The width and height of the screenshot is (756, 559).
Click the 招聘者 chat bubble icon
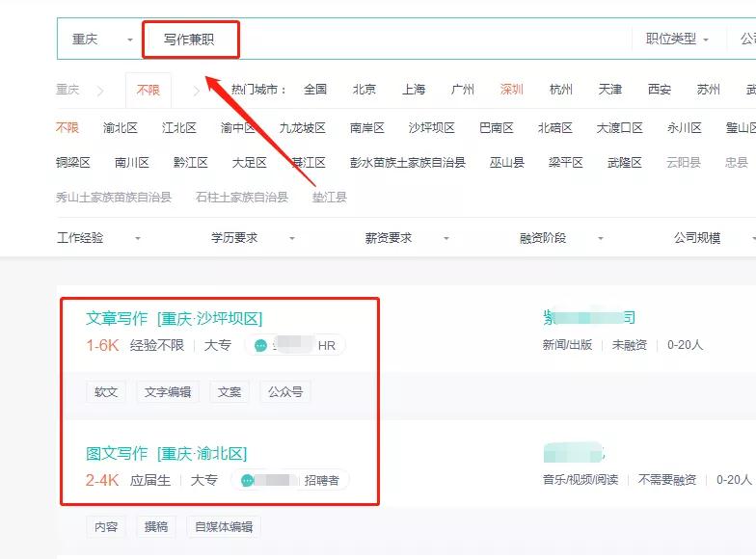[x=248, y=480]
